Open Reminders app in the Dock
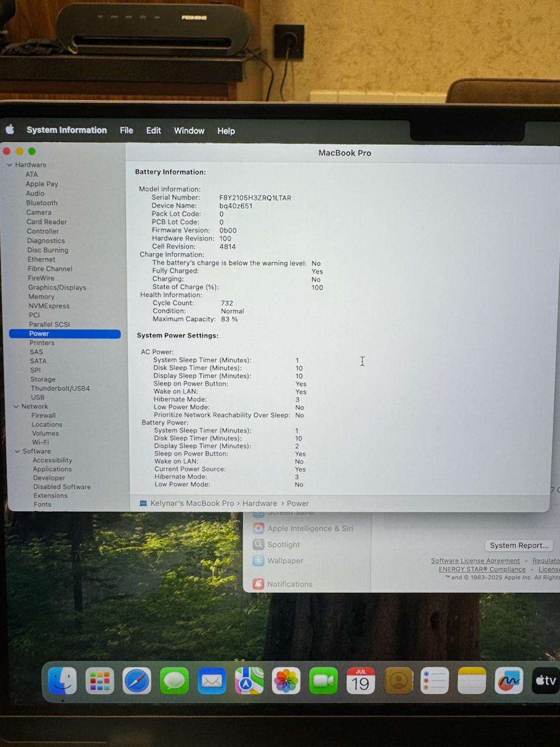This screenshot has width=560, height=747. [435, 680]
